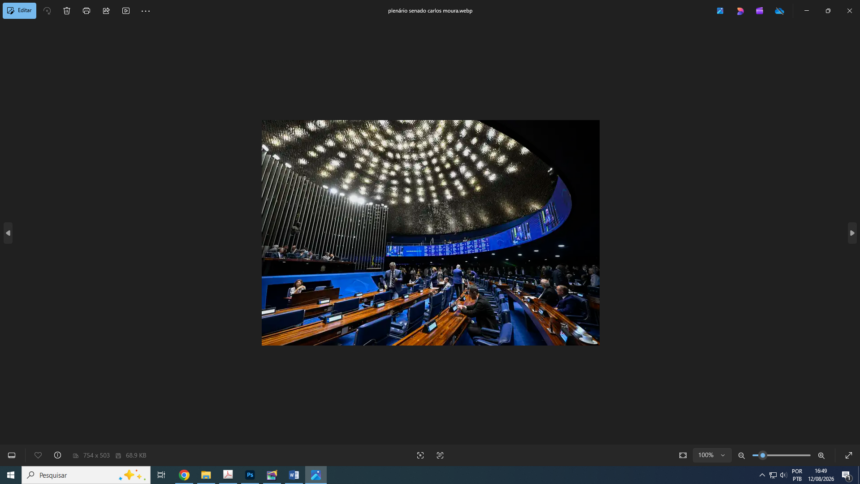Toggle the filmstrip view
This screenshot has height=484, width=860.
pyautogui.click(x=12, y=455)
